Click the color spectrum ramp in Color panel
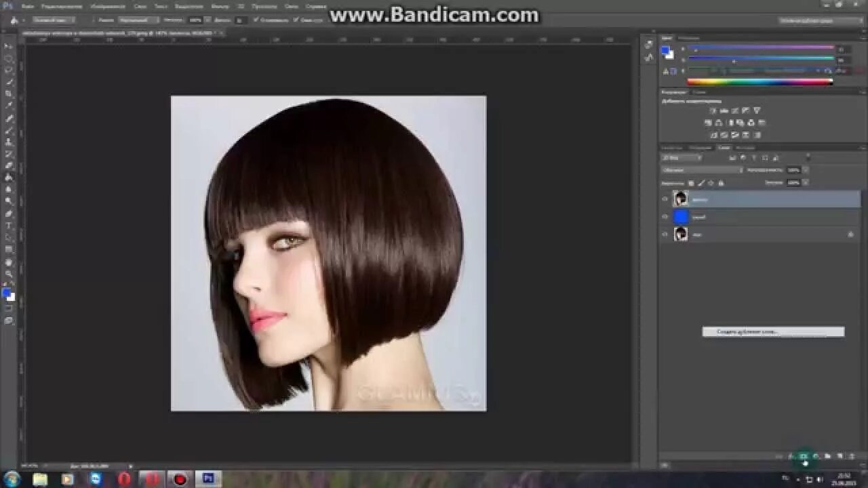868x488 pixels. click(760, 82)
